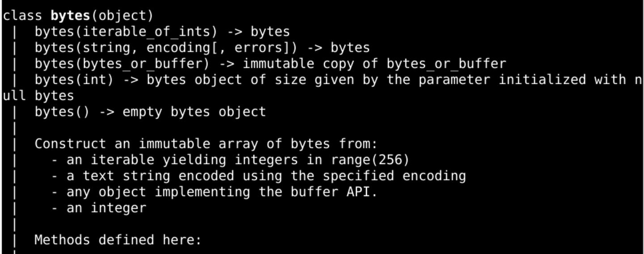The height and width of the screenshot is (254, 644).
Task: Click the words specified encoding
Action: [394, 176]
